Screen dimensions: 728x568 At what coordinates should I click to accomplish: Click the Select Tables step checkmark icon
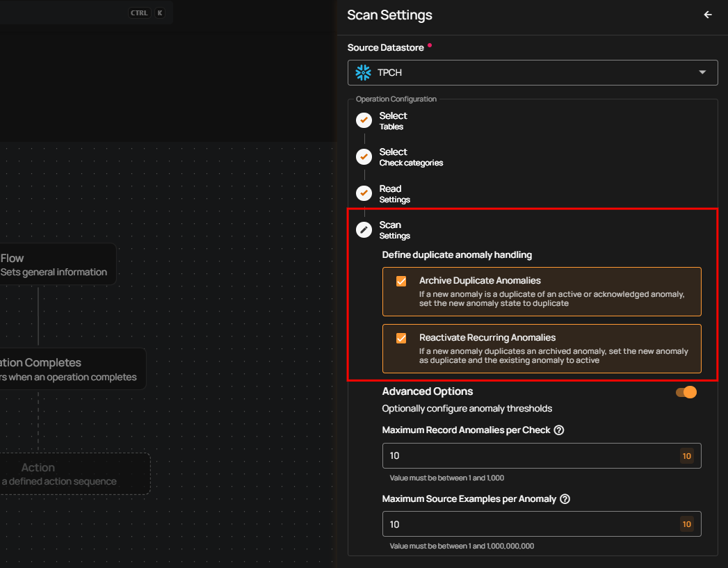point(364,120)
